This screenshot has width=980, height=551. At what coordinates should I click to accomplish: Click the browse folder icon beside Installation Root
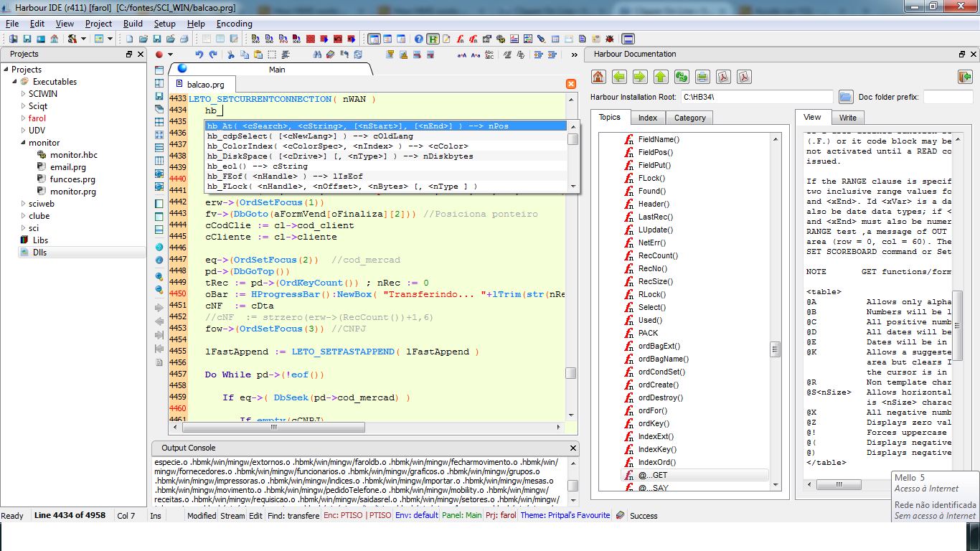click(845, 97)
